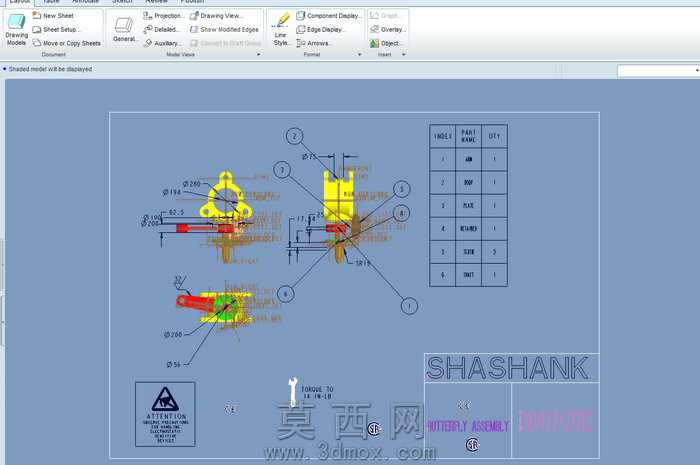Click the greyed Convert to Draft Group command
The height and width of the screenshot is (465, 700).
(x=225, y=43)
